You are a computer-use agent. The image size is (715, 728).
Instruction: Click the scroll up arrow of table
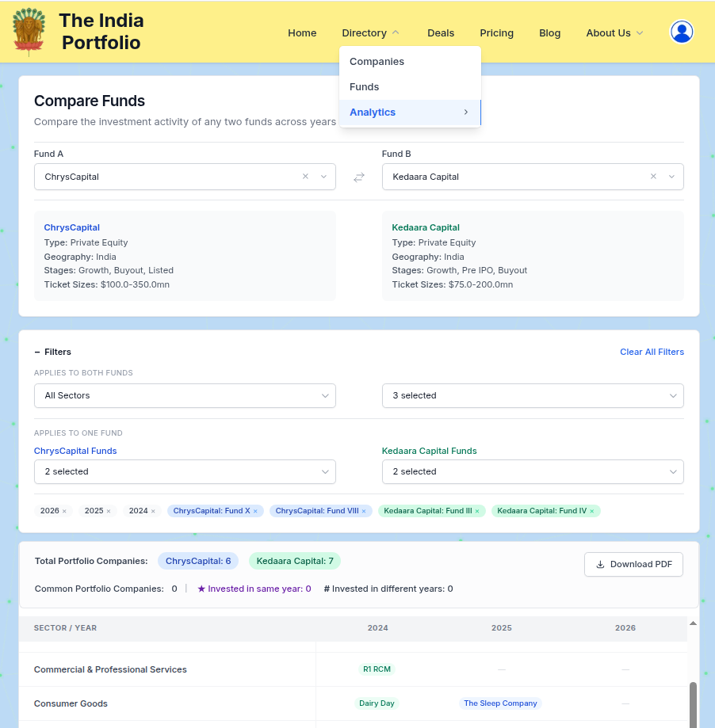point(693,623)
